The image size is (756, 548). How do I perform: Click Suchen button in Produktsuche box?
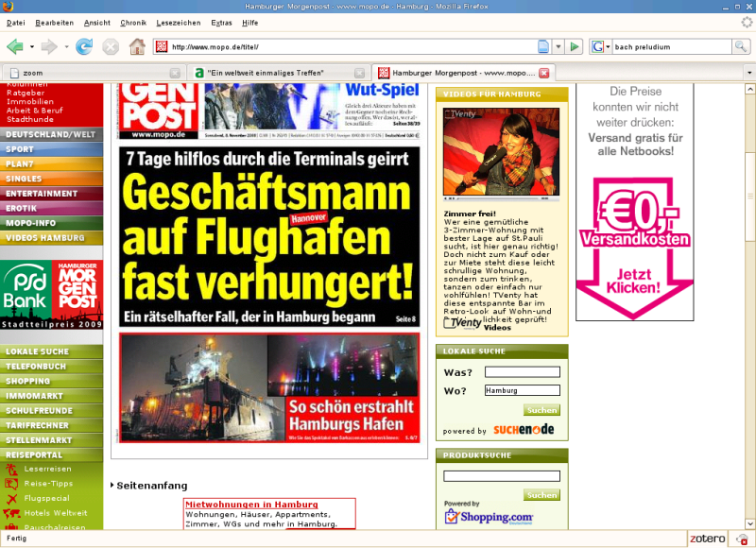pos(541,494)
